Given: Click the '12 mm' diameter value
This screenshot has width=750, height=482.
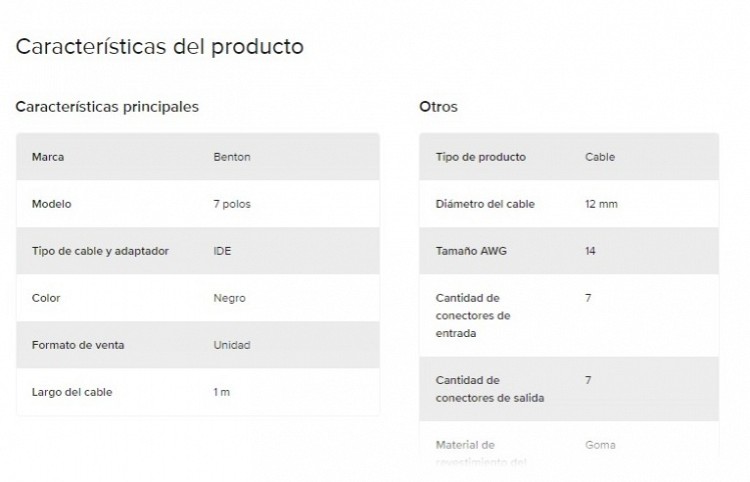Looking at the screenshot, I should [601, 204].
